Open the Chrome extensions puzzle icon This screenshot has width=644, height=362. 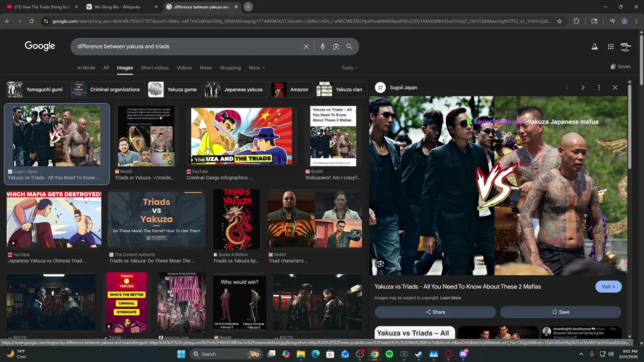(577, 21)
